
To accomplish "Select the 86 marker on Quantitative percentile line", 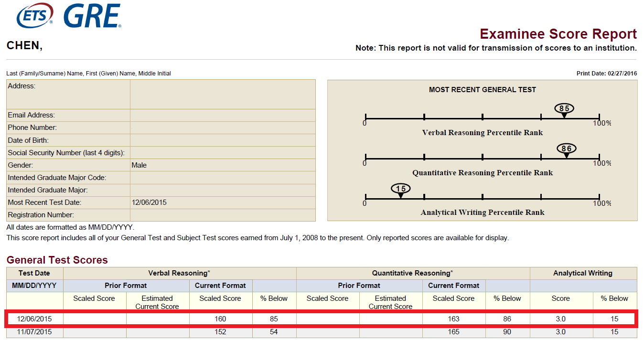I will [567, 150].
